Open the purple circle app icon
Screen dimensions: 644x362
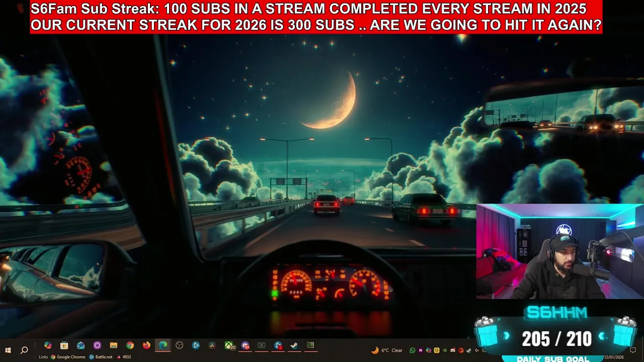point(97,345)
